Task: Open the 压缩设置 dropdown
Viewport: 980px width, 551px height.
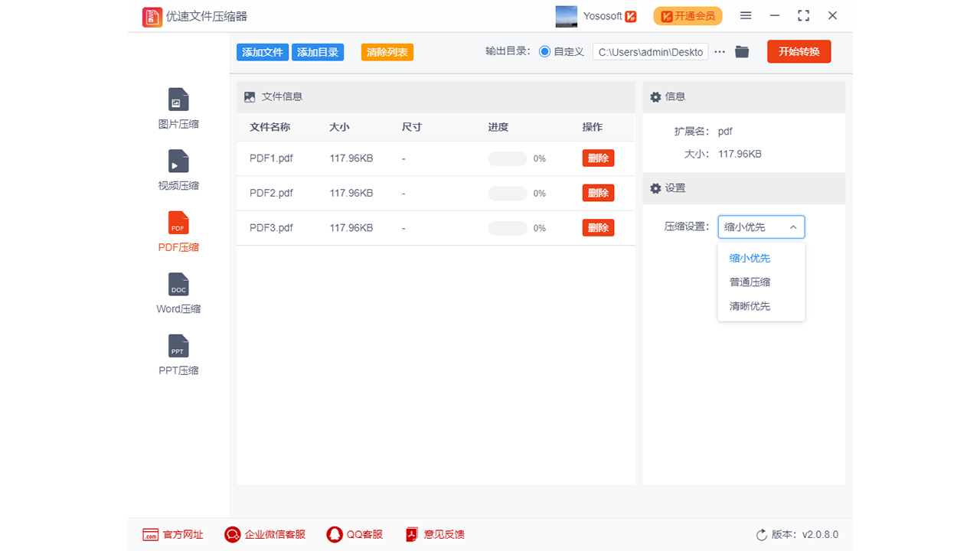Action: click(761, 227)
